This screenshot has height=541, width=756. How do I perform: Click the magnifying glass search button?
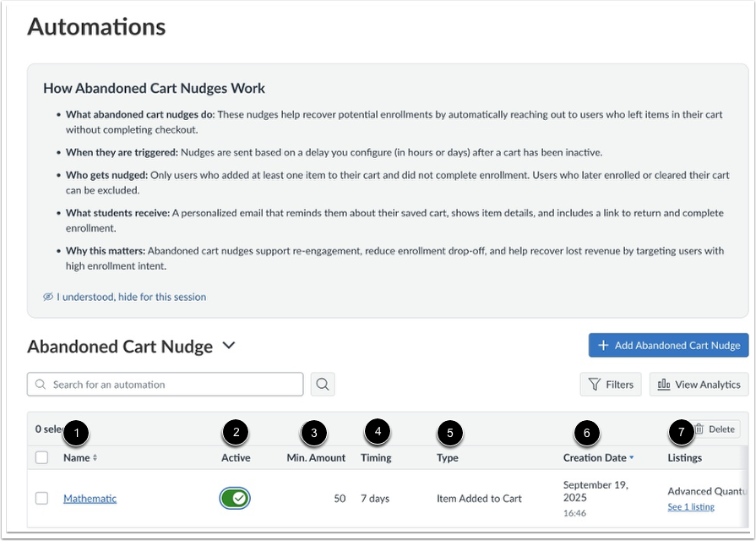(x=322, y=384)
